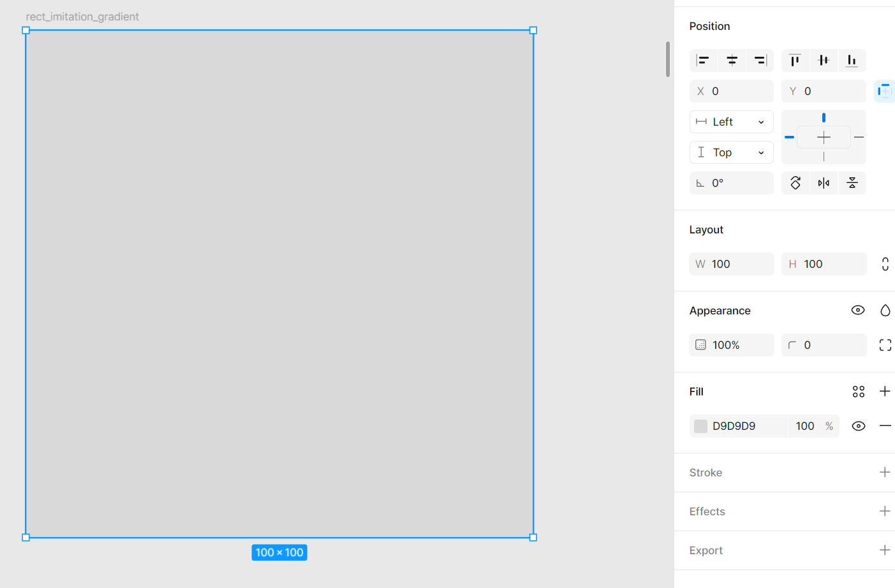Click align vertical centers icon

[x=824, y=61]
